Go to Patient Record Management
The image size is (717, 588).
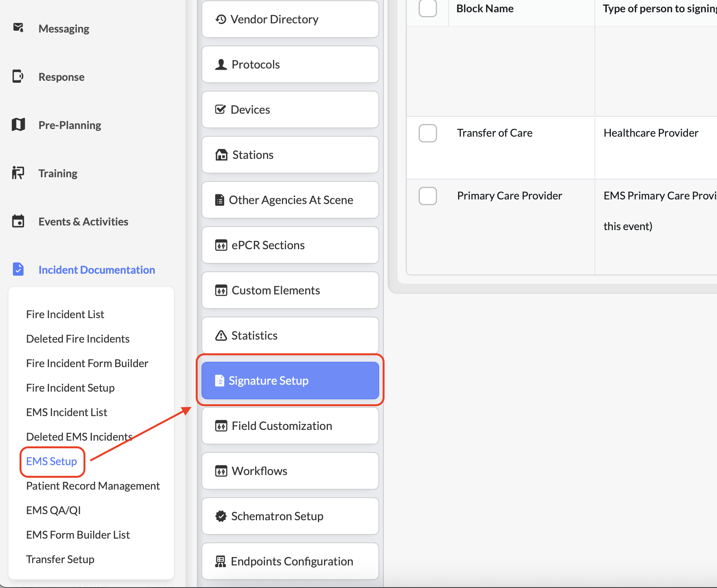coord(93,486)
